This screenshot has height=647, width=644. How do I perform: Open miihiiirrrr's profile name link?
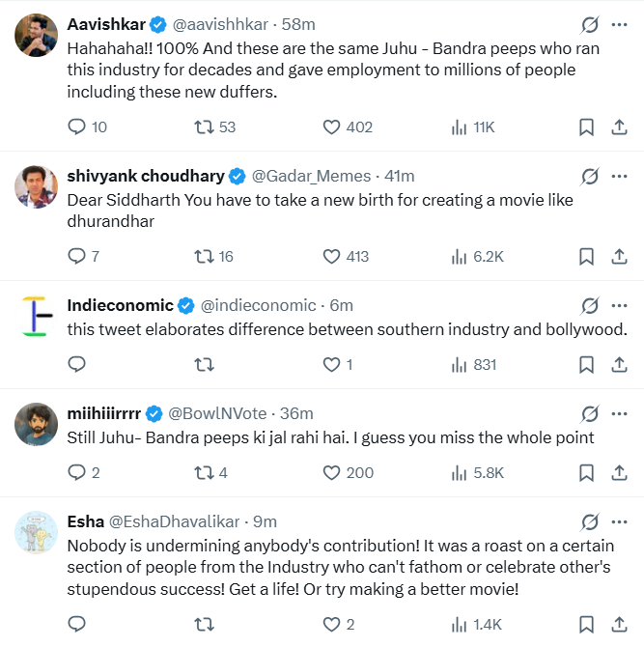click(103, 413)
